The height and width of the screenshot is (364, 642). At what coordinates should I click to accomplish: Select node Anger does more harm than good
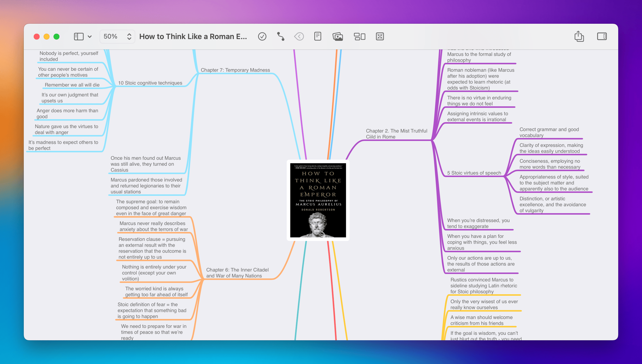point(67,113)
